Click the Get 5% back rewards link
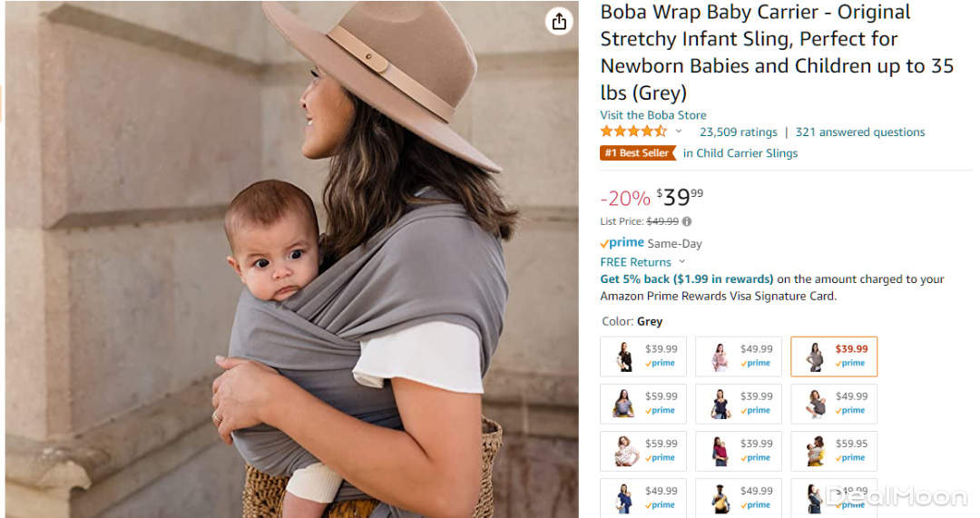The height and width of the screenshot is (518, 980). click(687, 279)
